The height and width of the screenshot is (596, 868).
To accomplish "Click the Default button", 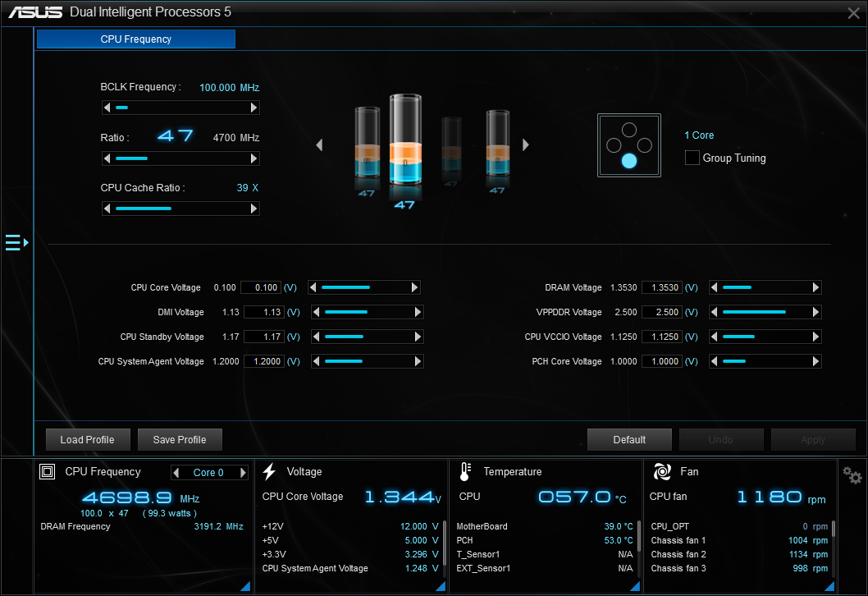I will pyautogui.click(x=629, y=440).
